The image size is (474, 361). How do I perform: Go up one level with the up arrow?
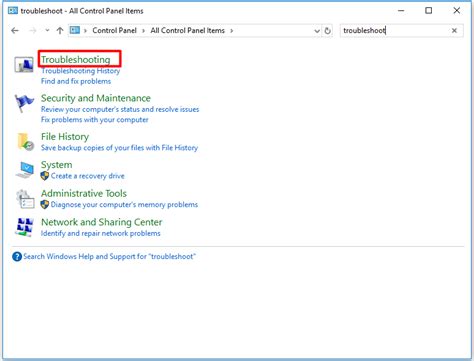click(60, 31)
